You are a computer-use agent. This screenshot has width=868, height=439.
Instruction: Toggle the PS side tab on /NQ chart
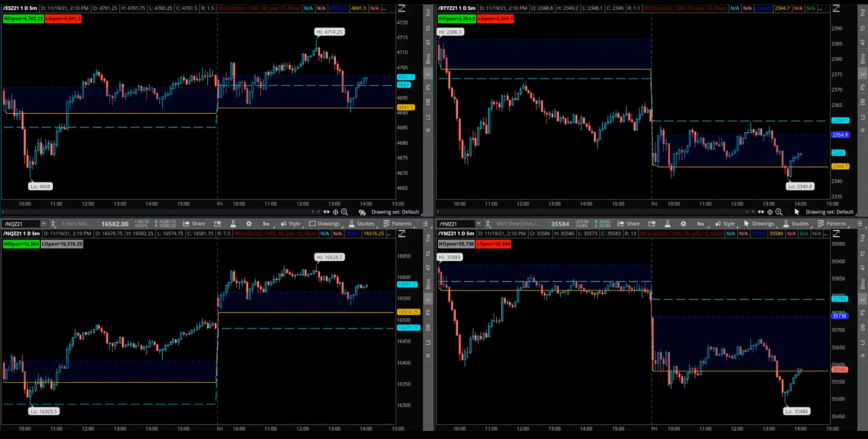point(428,313)
